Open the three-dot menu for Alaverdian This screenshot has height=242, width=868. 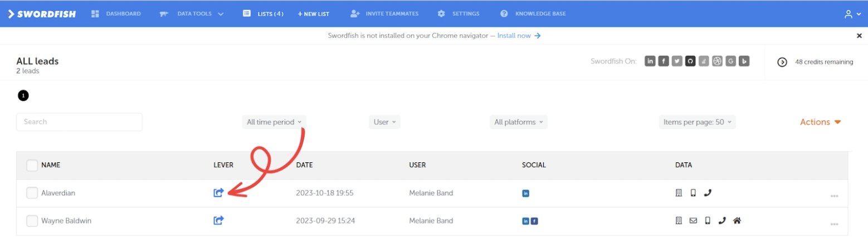tap(834, 196)
